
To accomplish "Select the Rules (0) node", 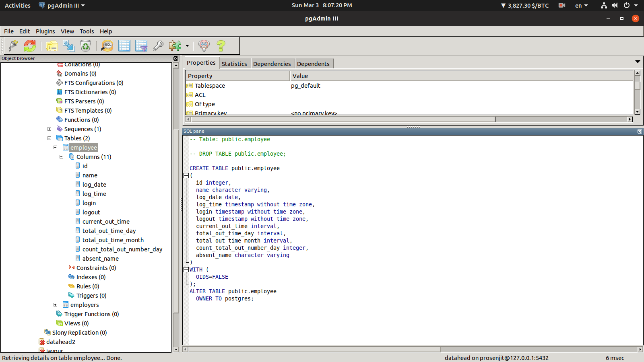I will pos(88,286).
